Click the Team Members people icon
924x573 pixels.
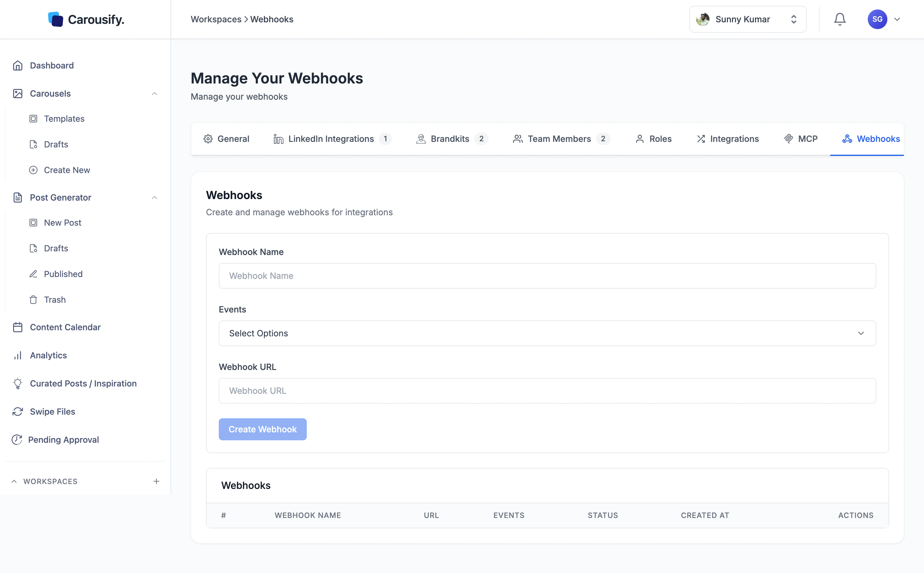(x=518, y=139)
